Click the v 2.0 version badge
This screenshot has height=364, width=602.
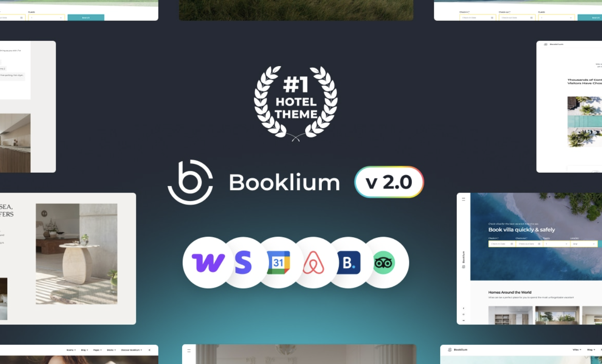coord(389,182)
